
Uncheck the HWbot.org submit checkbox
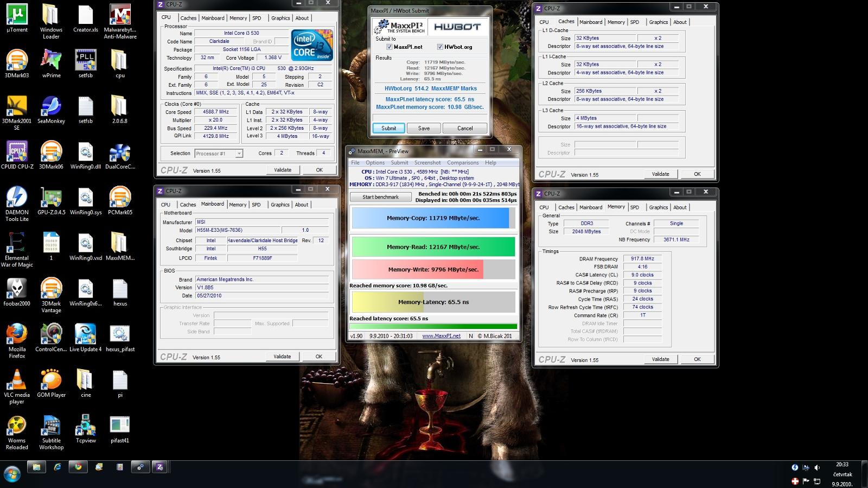(440, 47)
